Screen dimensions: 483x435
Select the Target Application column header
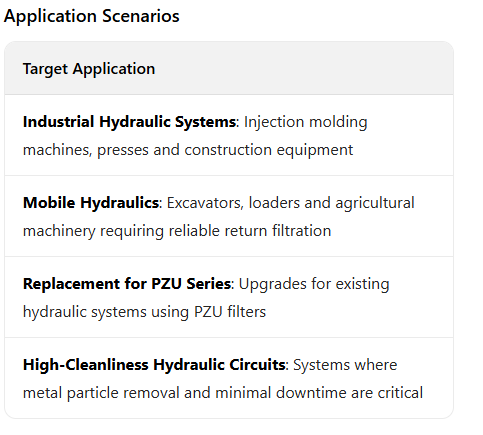click(x=89, y=69)
